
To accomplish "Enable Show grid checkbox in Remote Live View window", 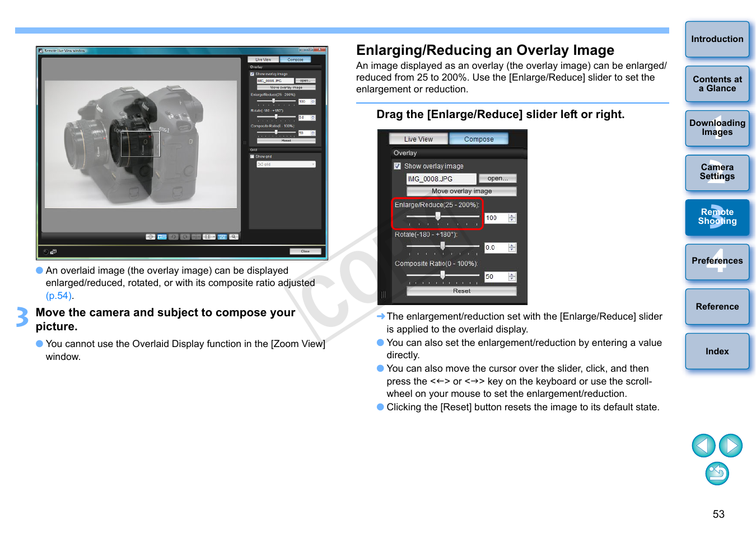I will (252, 156).
